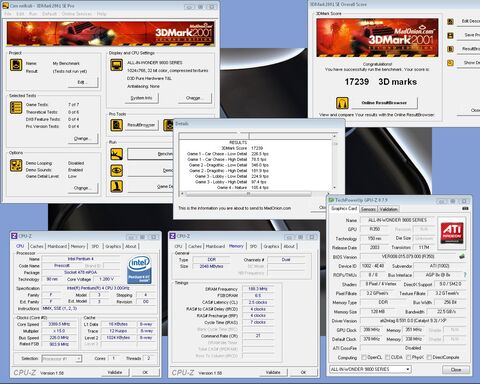Click the Online ResultBrowser gate icon
The image size is (480, 384).
pyautogui.click(x=342, y=103)
